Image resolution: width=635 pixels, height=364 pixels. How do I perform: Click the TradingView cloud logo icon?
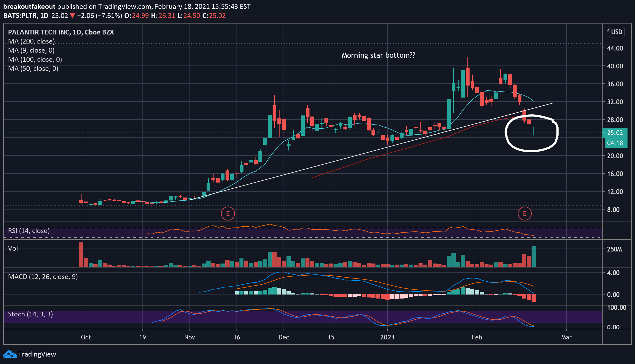tap(10, 354)
